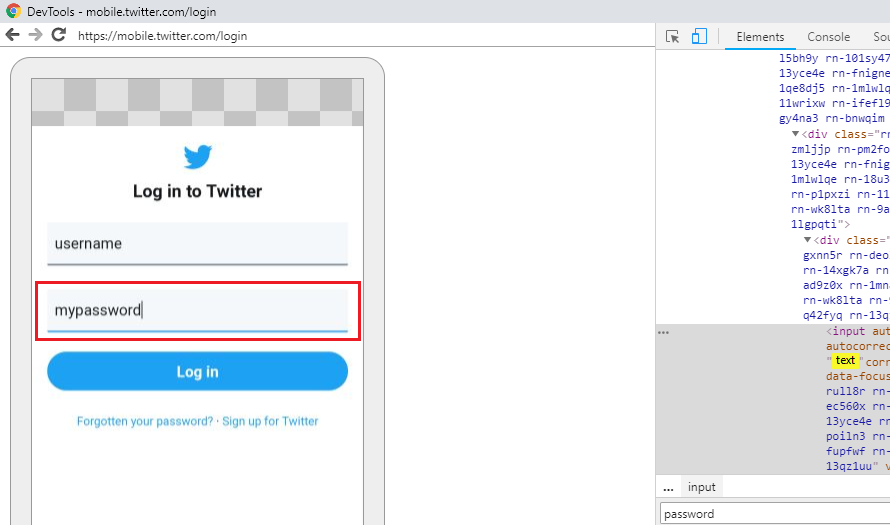Open the Forgotten your password link
The width and height of the screenshot is (890, 525).
click(x=146, y=422)
